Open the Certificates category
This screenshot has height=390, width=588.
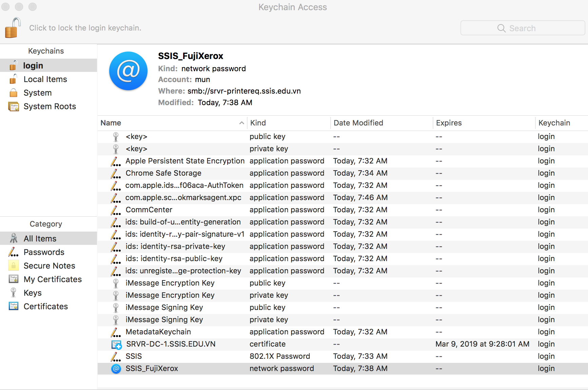pos(45,307)
